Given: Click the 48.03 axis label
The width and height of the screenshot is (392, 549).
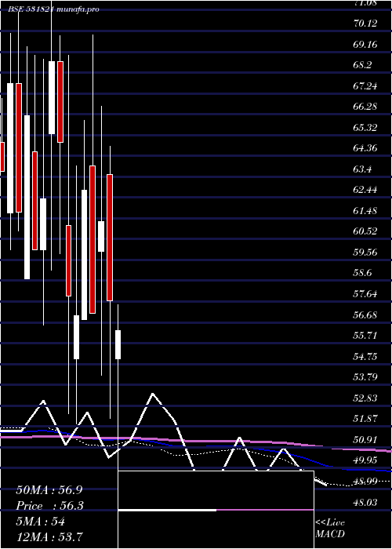Looking at the screenshot, I should pyautogui.click(x=365, y=503).
